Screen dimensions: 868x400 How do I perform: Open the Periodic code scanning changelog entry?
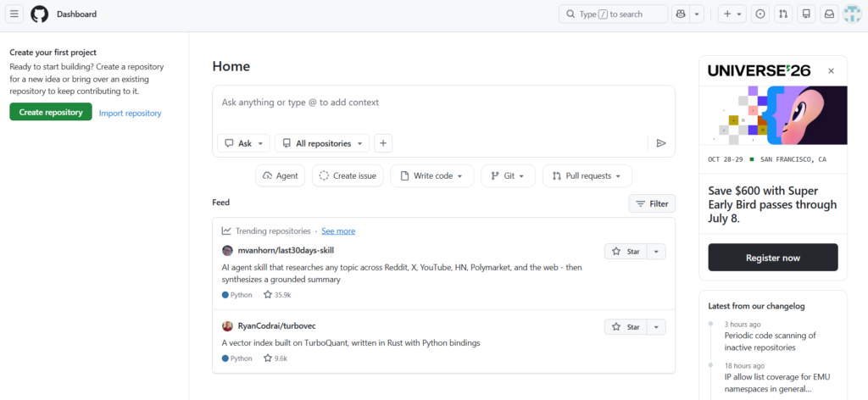click(x=770, y=342)
